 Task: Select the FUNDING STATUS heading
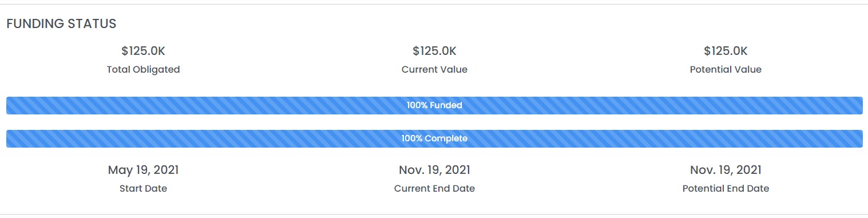(61, 24)
